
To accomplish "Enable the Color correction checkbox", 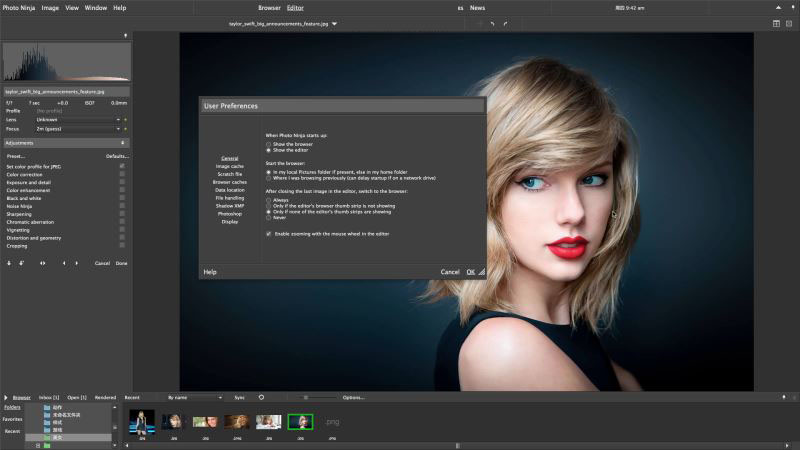I will pyautogui.click(x=122, y=174).
